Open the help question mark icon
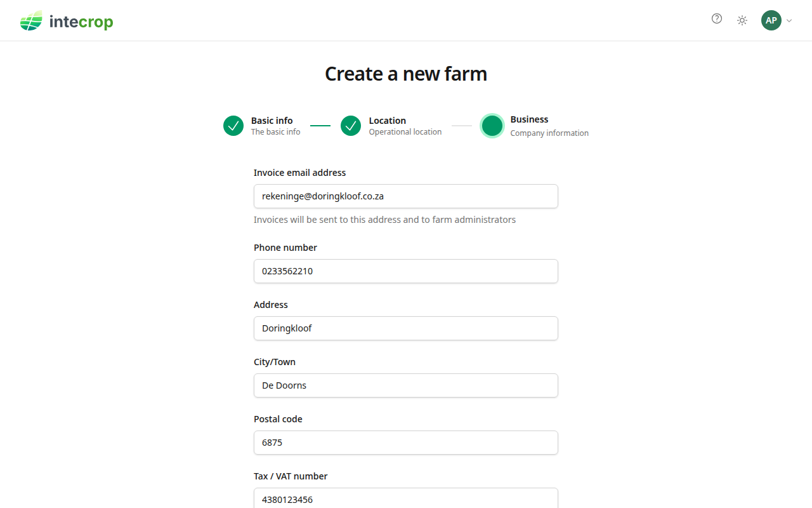812x508 pixels. [717, 18]
